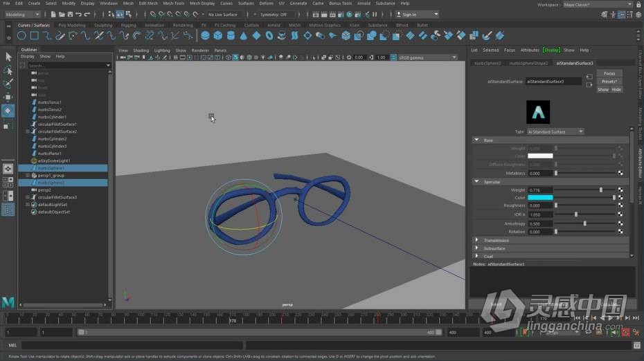644x361 pixels.
Task: Select the NURBS circle shelf icon
Action: click(21, 36)
